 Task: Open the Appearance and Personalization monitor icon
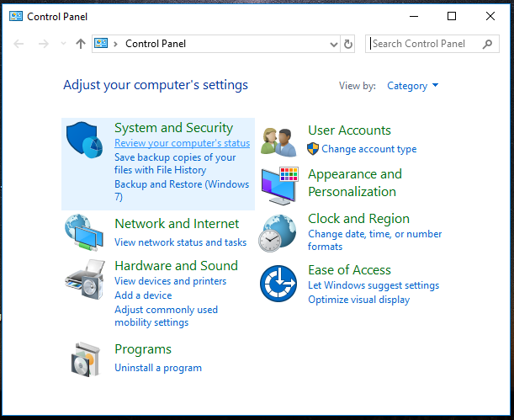[280, 185]
